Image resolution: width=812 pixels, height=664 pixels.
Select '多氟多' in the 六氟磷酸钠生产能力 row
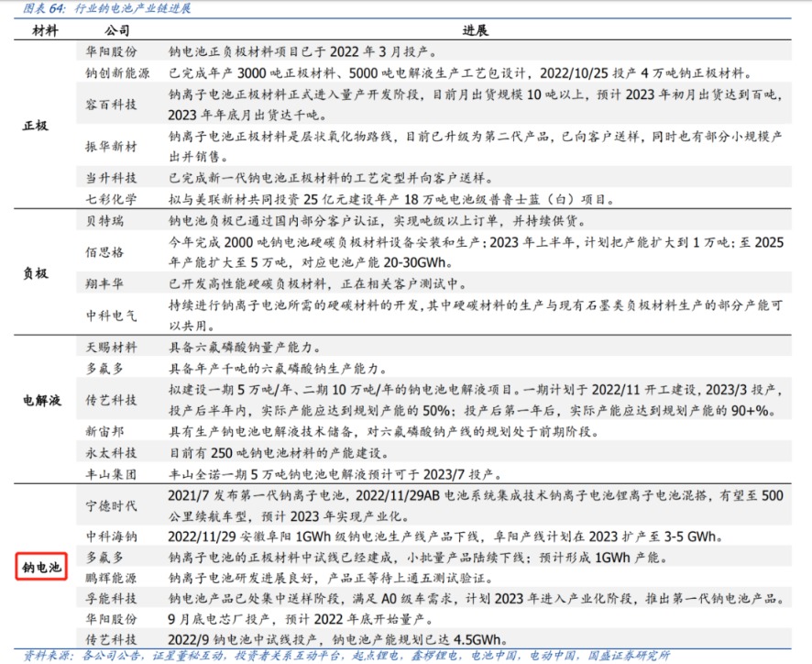coord(104,369)
